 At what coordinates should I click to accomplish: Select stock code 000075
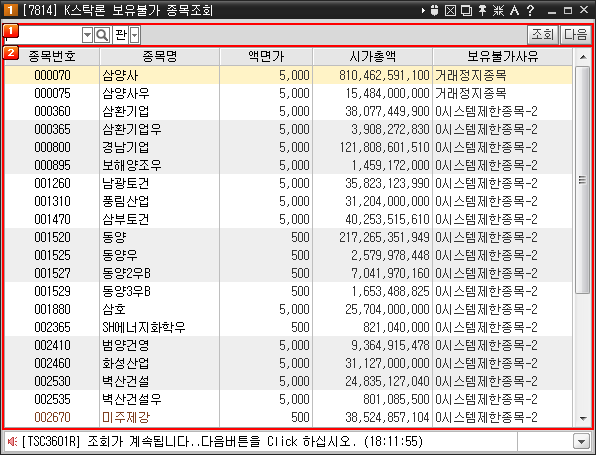52,94
